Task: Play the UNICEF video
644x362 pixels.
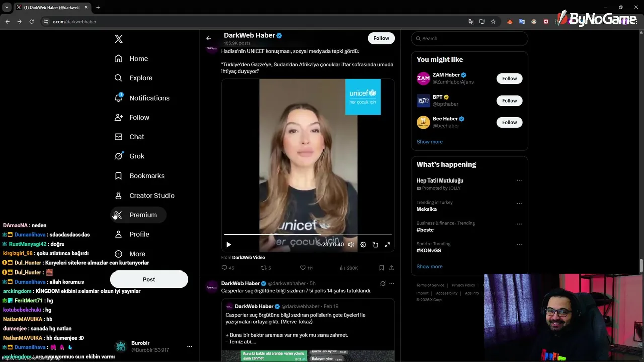Action: (228, 245)
